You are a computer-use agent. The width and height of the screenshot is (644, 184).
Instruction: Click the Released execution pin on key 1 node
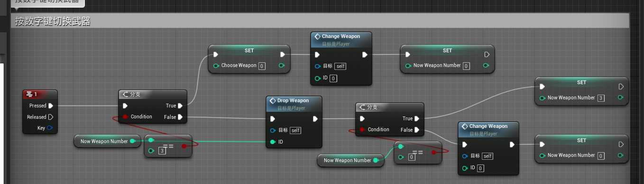click(50, 117)
